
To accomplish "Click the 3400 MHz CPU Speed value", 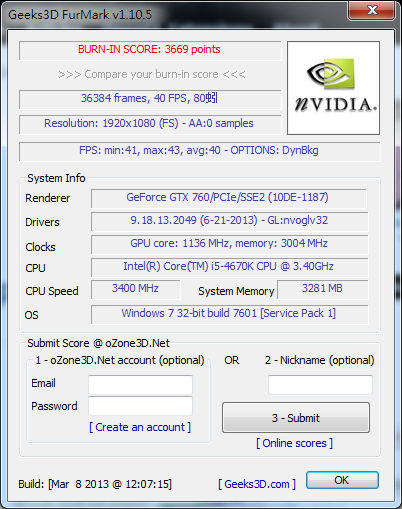I will (x=135, y=288).
